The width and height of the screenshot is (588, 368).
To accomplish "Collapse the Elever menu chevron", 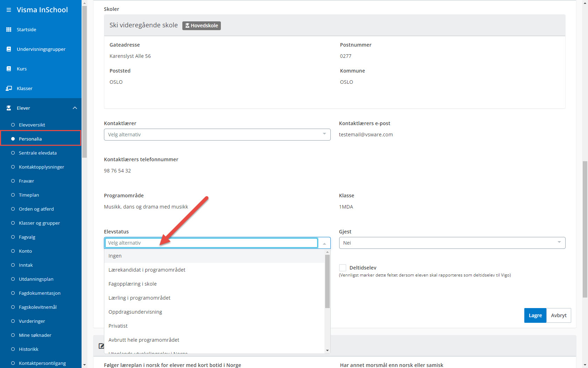I will [75, 108].
